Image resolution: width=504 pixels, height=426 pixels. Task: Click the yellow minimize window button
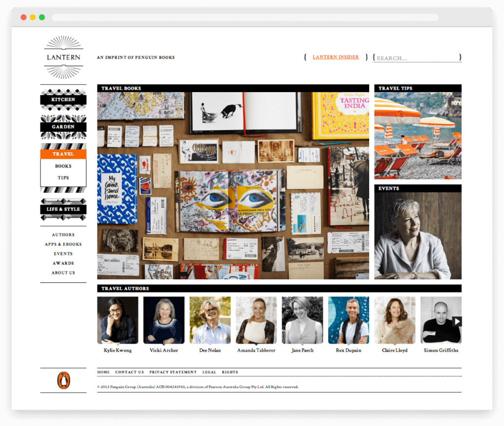tap(33, 17)
